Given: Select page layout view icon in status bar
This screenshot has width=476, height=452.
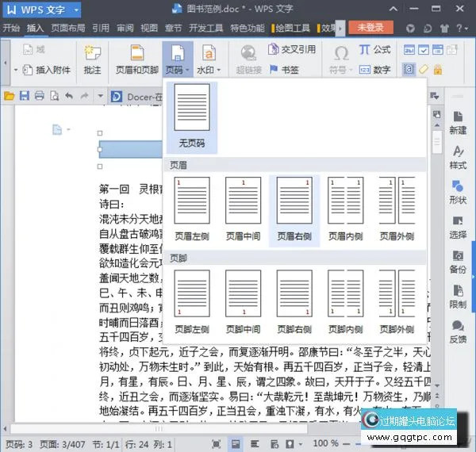Looking at the screenshot, I should 236,444.
